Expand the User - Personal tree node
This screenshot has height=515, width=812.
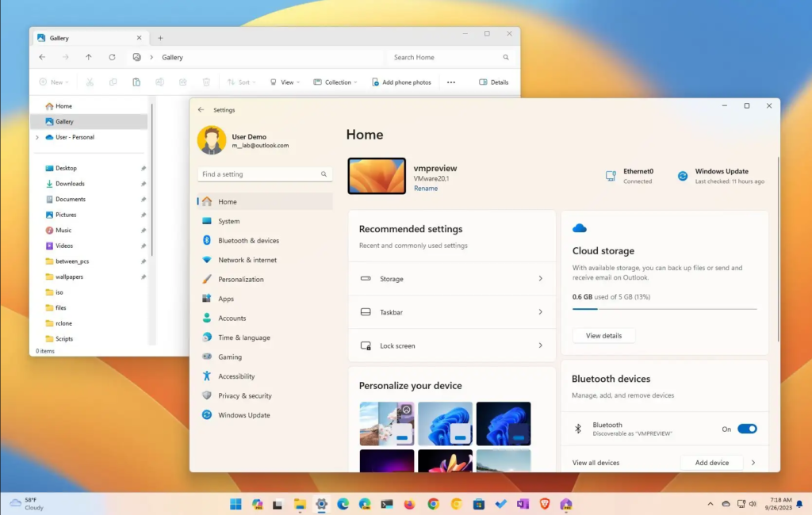coord(37,138)
